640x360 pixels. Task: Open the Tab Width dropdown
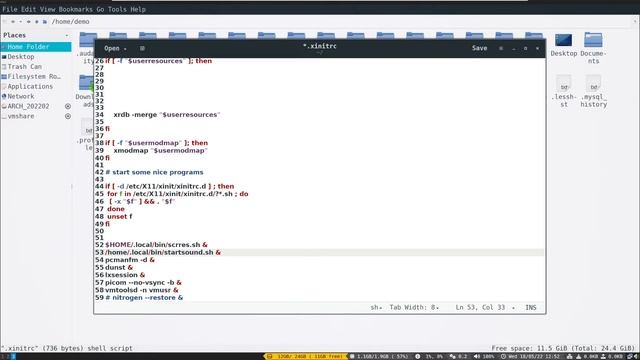pos(414,307)
